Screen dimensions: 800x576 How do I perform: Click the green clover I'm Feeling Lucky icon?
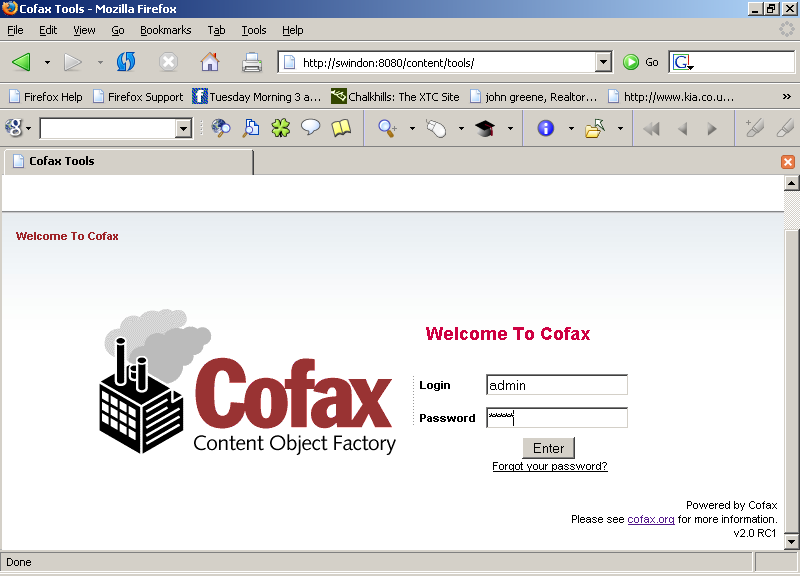tap(281, 128)
